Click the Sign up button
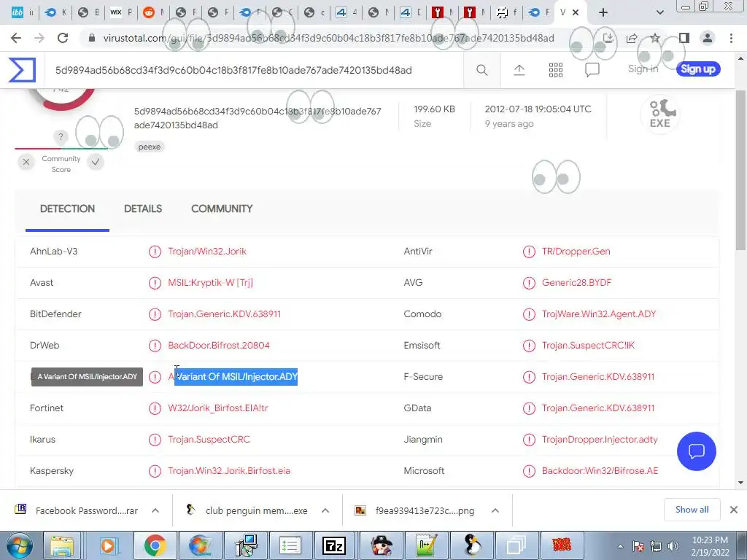The height and width of the screenshot is (560, 747). point(698,69)
